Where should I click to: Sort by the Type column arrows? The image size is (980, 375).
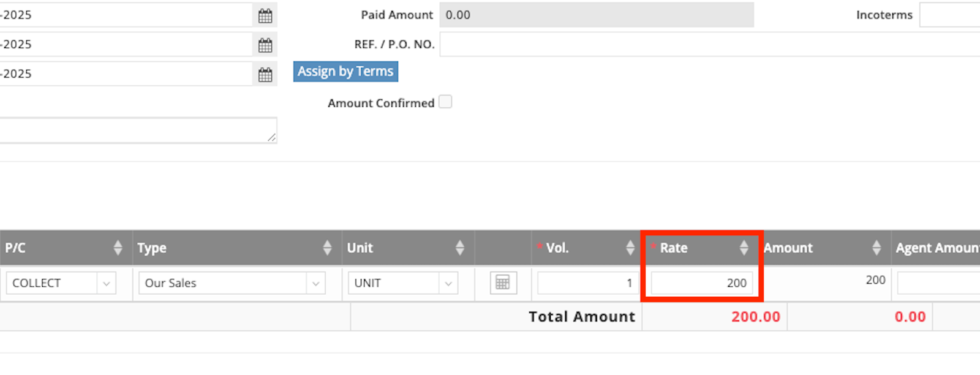tap(327, 248)
